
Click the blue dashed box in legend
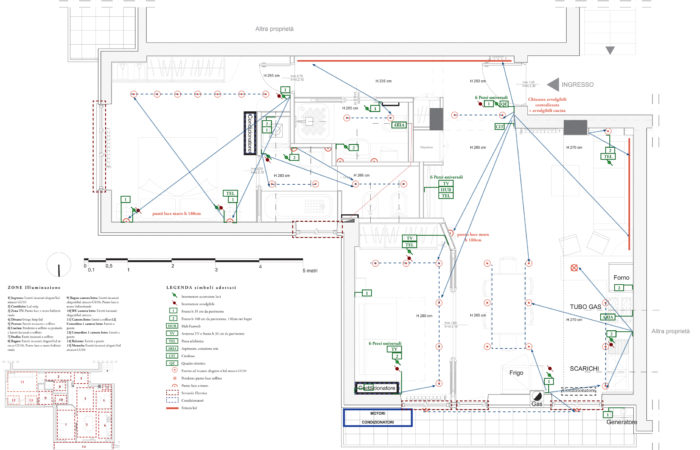coord(172,400)
